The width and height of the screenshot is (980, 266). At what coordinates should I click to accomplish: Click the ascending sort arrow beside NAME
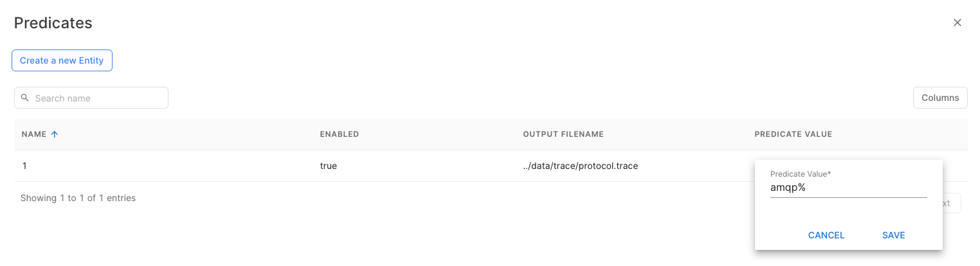(x=55, y=134)
